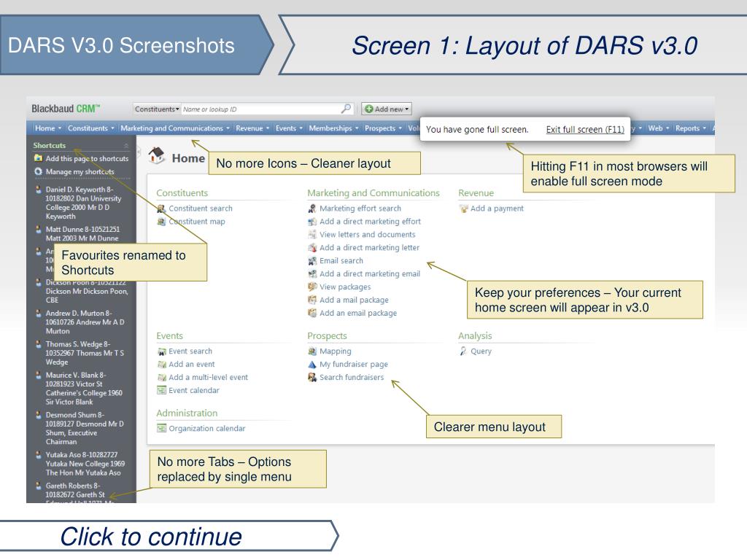Viewport: 747px width, 560px height.
Task: Select Add this page to shortcuts link
Action: click(x=88, y=158)
